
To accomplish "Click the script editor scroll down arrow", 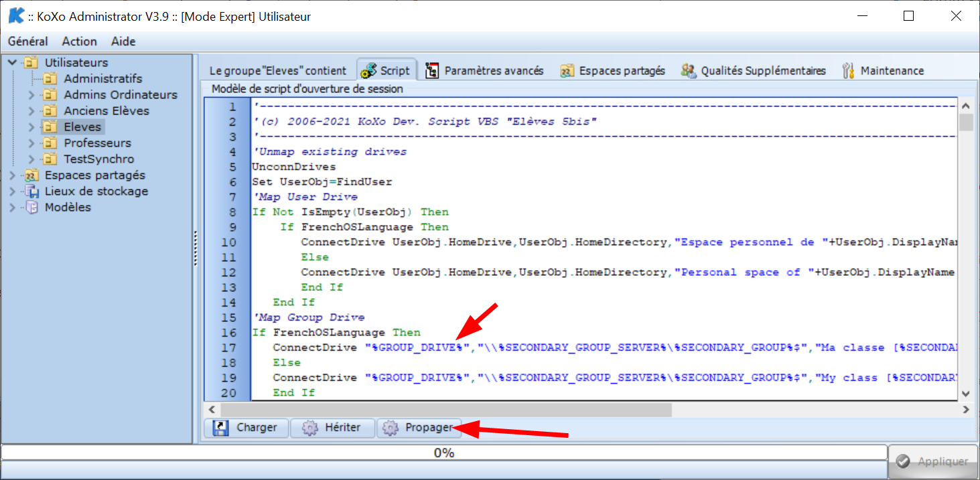I will point(966,394).
